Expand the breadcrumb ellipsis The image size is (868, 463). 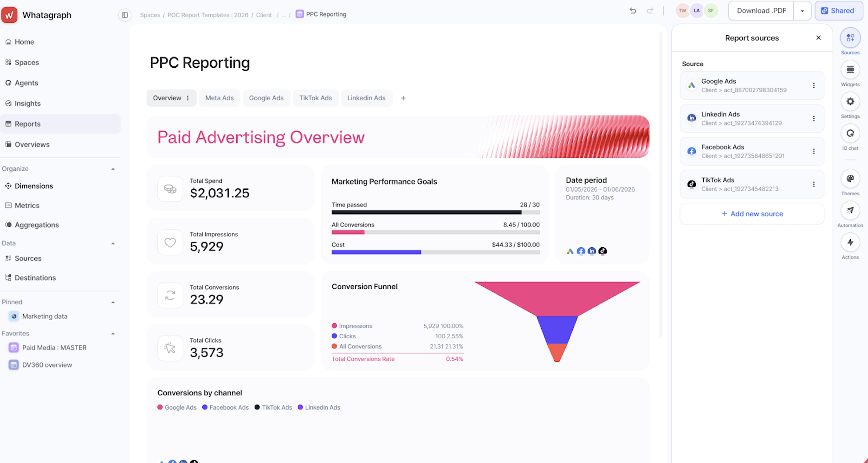tap(284, 15)
